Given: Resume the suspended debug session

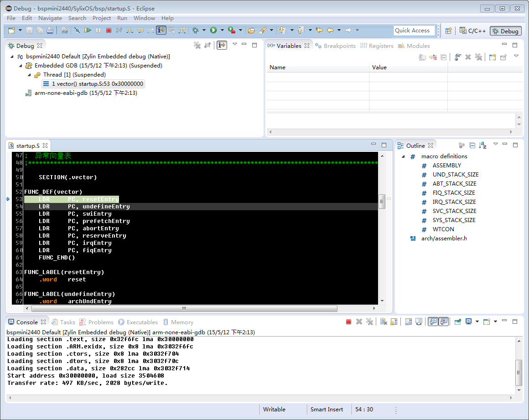Looking at the screenshot, I should [88, 31].
